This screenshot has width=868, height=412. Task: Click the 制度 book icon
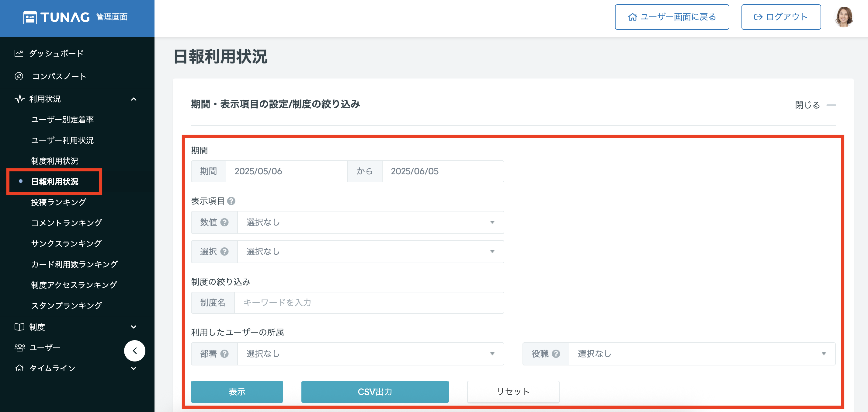[19, 327]
